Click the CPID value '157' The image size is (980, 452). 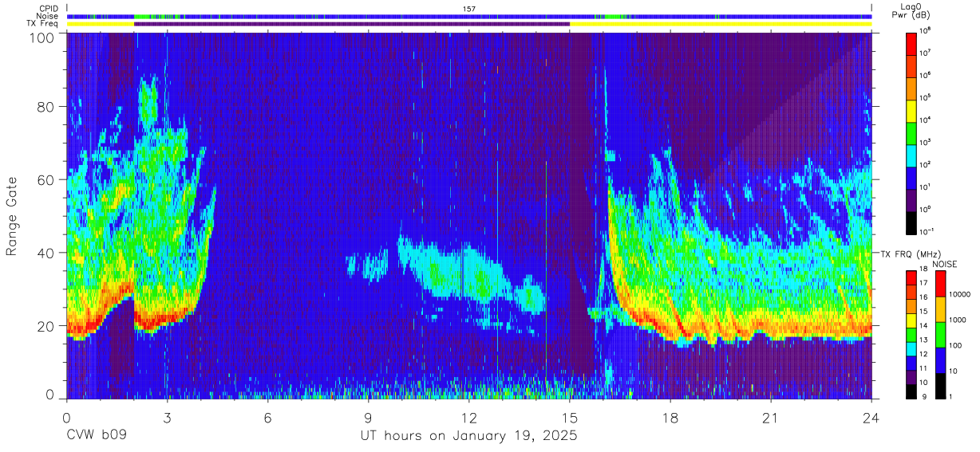(x=468, y=9)
